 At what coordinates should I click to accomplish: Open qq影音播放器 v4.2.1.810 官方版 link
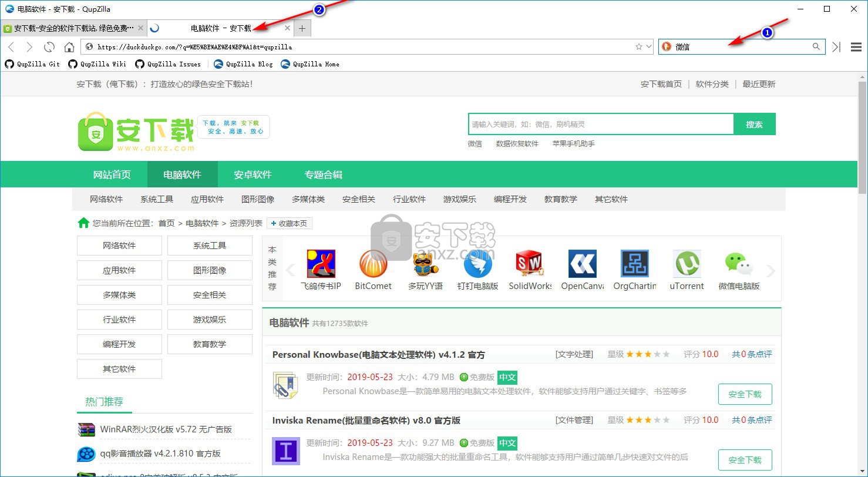click(160, 454)
